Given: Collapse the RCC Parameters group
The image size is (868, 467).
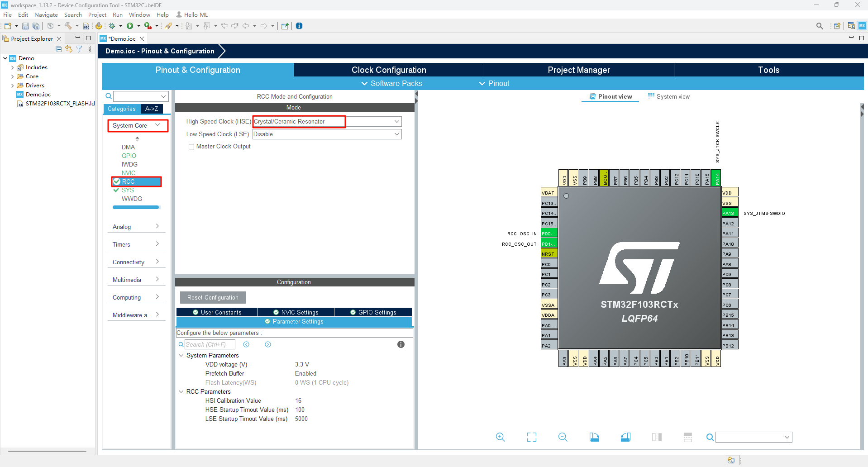Looking at the screenshot, I should point(181,392).
